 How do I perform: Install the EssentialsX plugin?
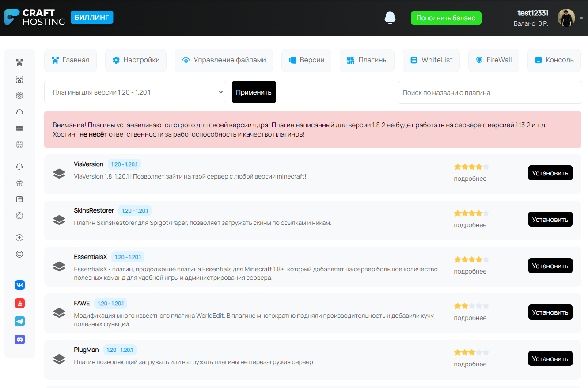(550, 266)
